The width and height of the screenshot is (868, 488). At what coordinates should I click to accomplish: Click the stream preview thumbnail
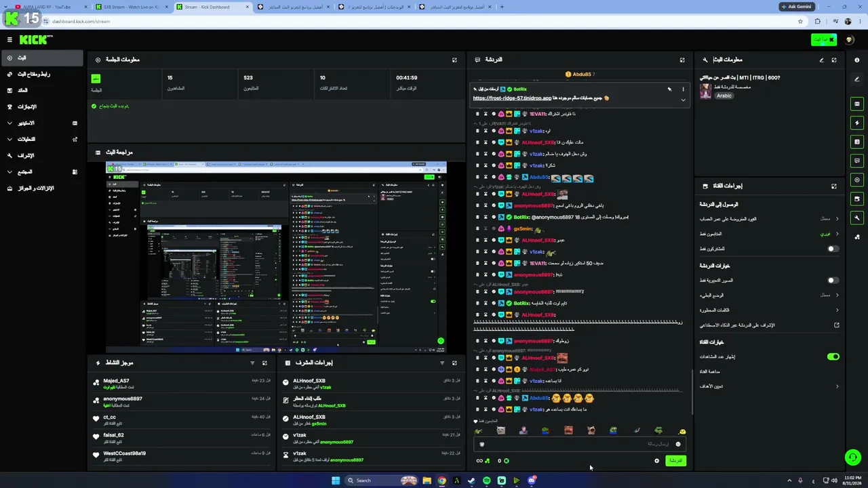coord(276,257)
